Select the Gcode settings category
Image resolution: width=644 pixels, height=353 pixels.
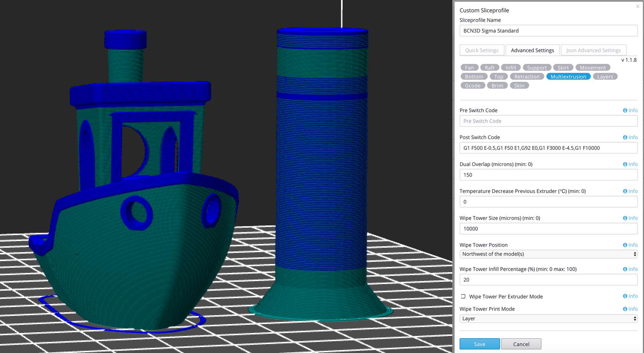coord(473,85)
